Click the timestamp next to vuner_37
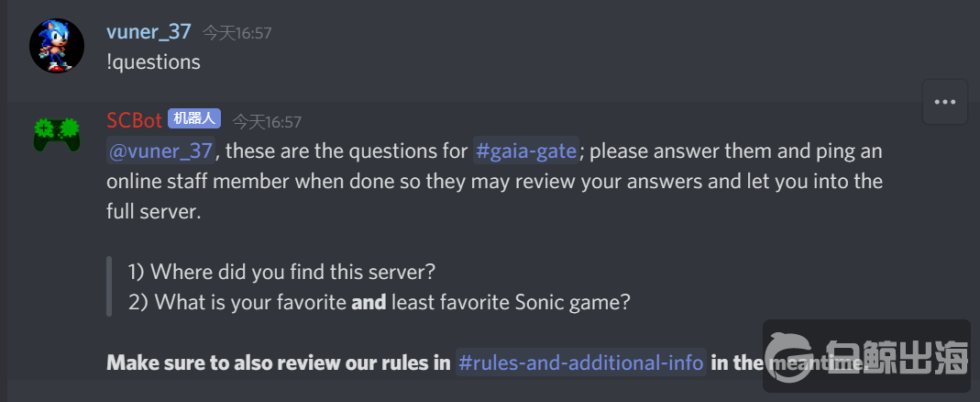The width and height of the screenshot is (980, 402). click(x=237, y=33)
